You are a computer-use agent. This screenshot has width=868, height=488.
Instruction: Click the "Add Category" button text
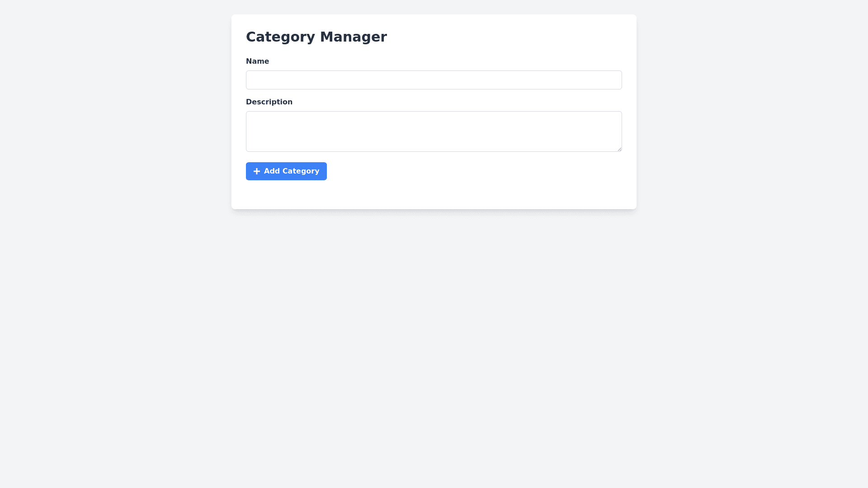click(292, 171)
